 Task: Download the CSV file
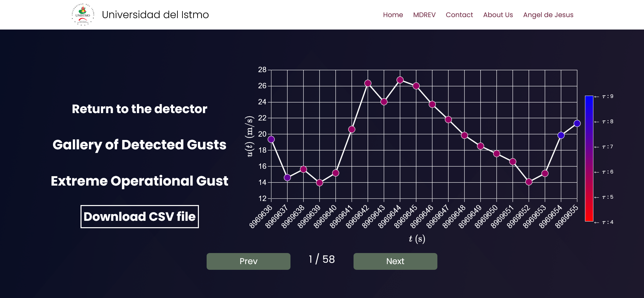140,217
